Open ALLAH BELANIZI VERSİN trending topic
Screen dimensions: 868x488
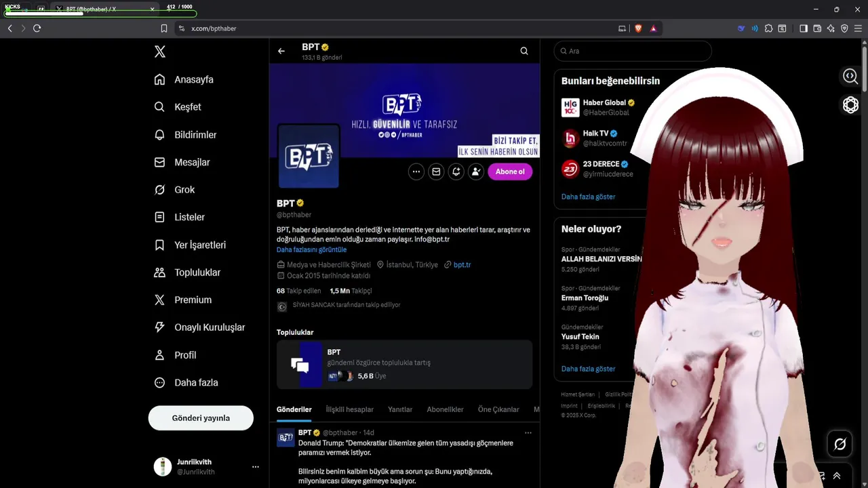coord(601,260)
